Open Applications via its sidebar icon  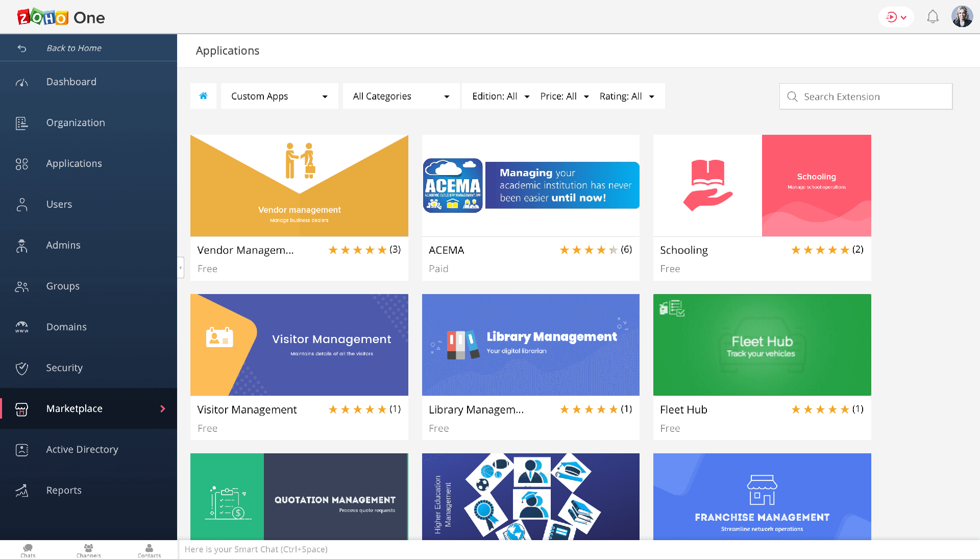[x=22, y=163]
